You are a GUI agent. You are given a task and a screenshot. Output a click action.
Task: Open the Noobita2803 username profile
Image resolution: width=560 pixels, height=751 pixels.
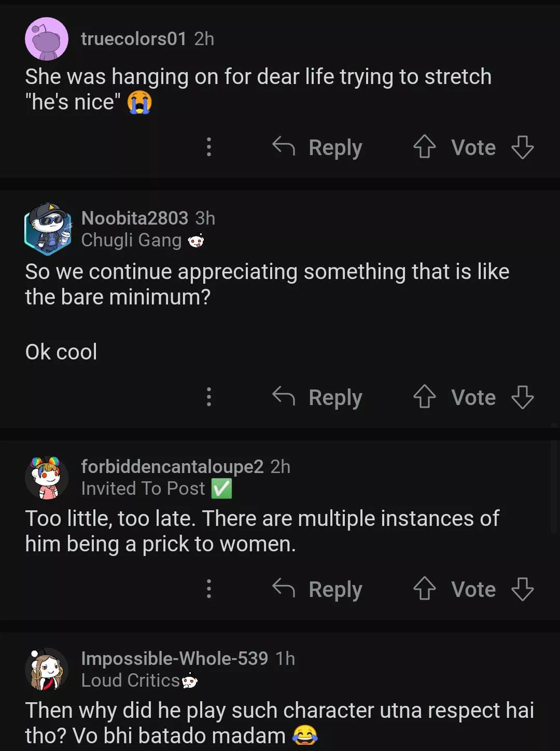(x=134, y=218)
